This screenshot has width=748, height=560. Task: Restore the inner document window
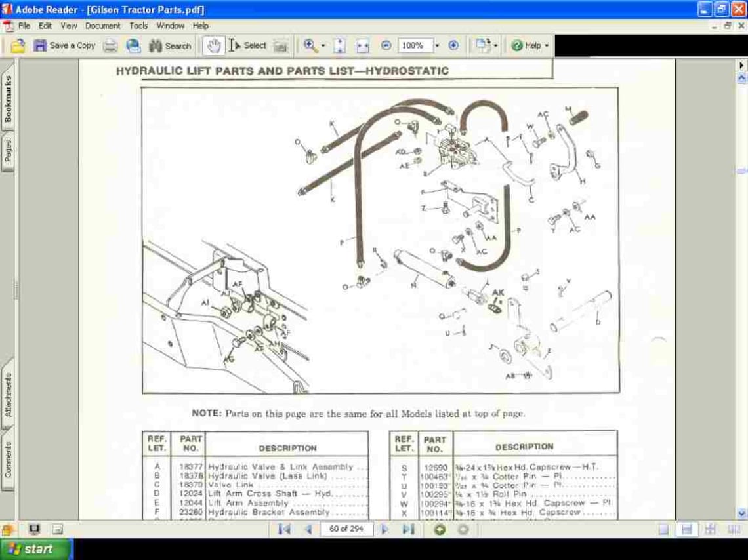tap(728, 26)
